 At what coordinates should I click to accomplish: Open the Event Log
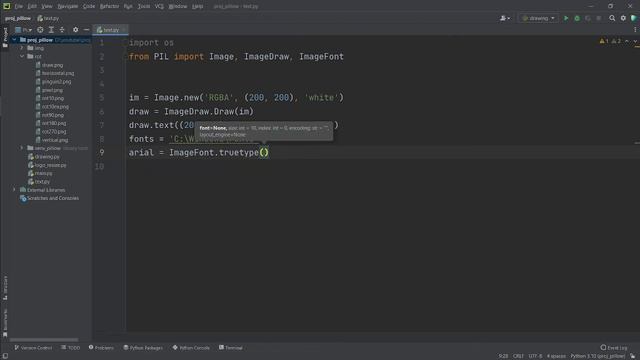pos(613,348)
